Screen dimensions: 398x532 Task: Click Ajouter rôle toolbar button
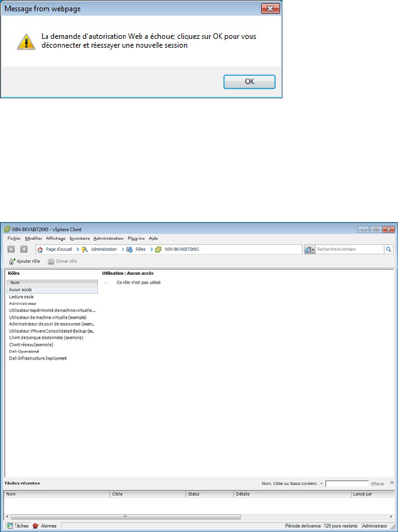point(24,261)
